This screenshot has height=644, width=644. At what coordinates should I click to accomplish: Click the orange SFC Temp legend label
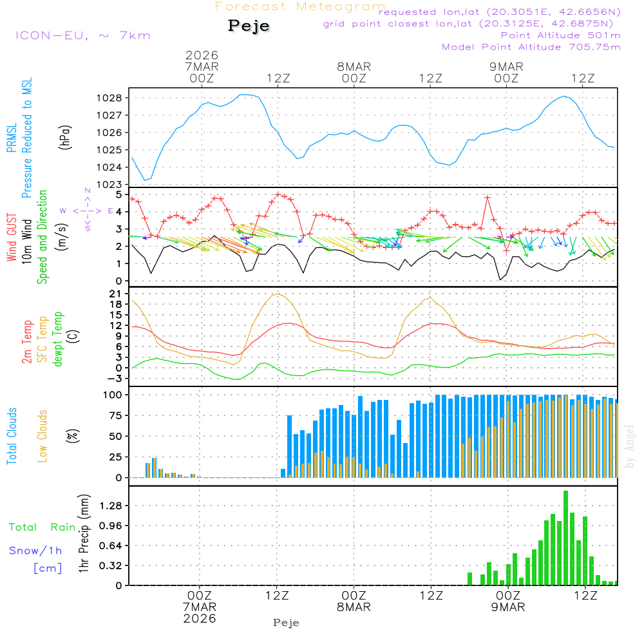point(43,339)
